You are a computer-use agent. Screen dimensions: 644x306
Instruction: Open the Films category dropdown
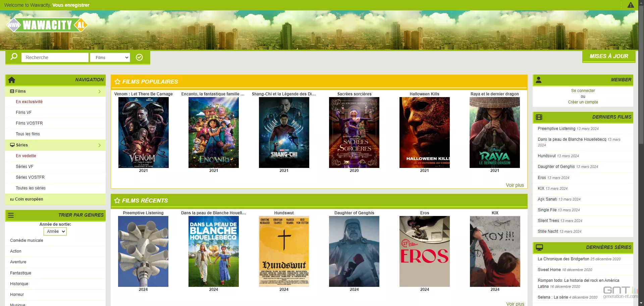pyautogui.click(x=110, y=57)
